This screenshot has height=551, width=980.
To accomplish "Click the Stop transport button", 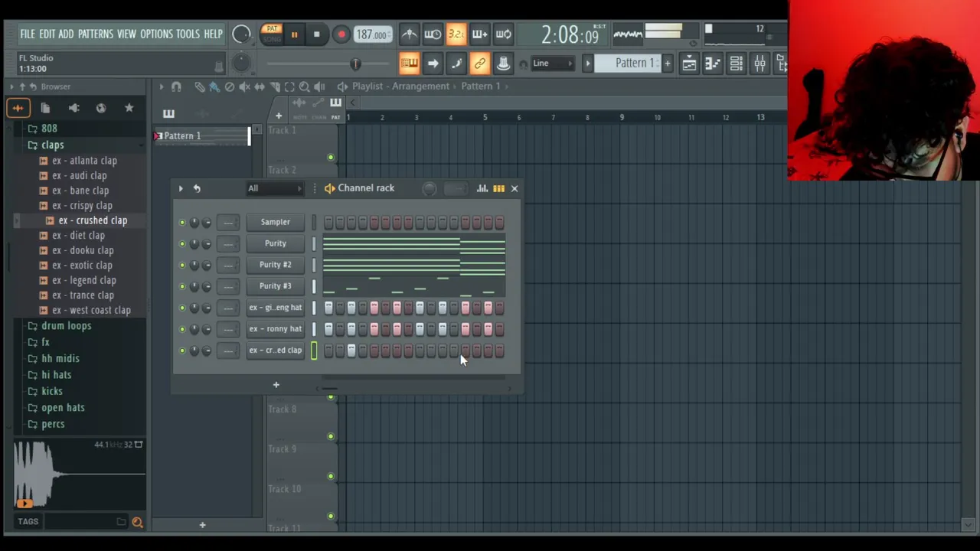I will [x=316, y=34].
